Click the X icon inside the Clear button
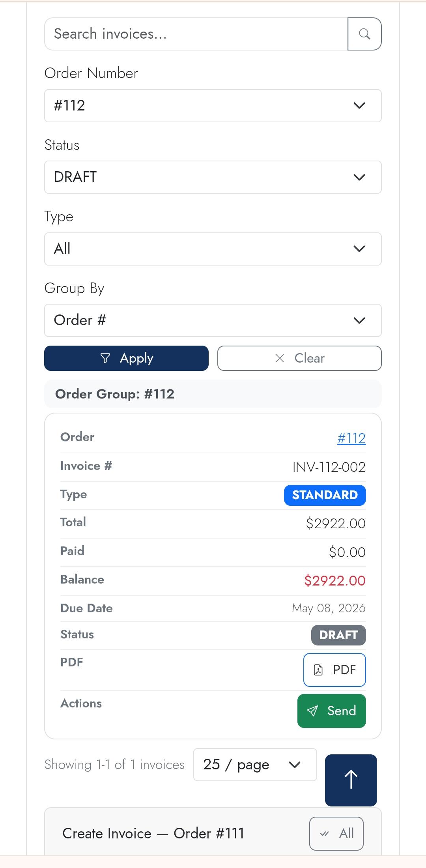The width and height of the screenshot is (426, 868). (x=279, y=358)
